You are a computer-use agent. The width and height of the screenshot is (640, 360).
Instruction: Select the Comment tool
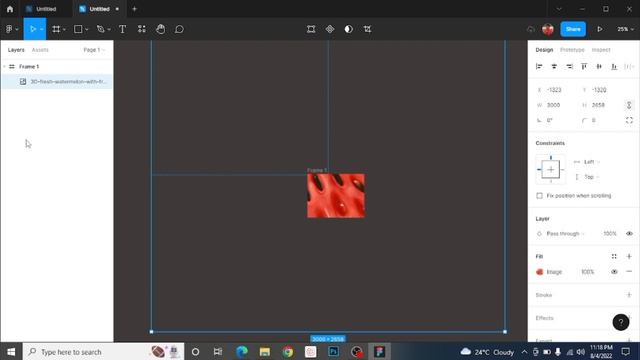click(x=179, y=29)
